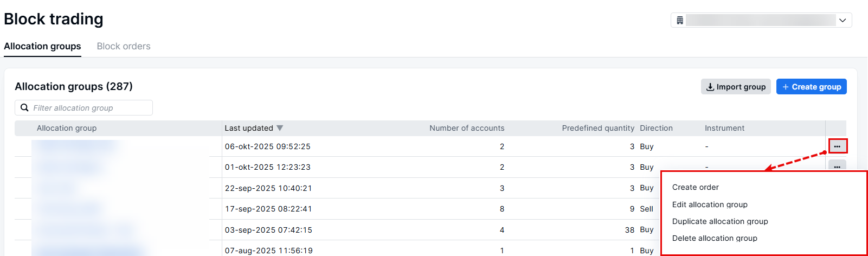
Task: Open the three-dot menu for the 06-okt-2025 row
Action: [837, 146]
